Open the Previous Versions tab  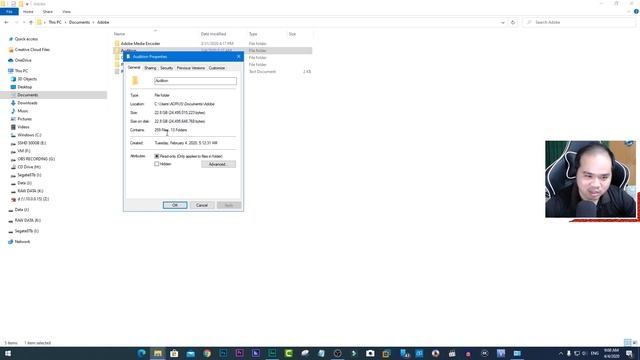[191, 68]
